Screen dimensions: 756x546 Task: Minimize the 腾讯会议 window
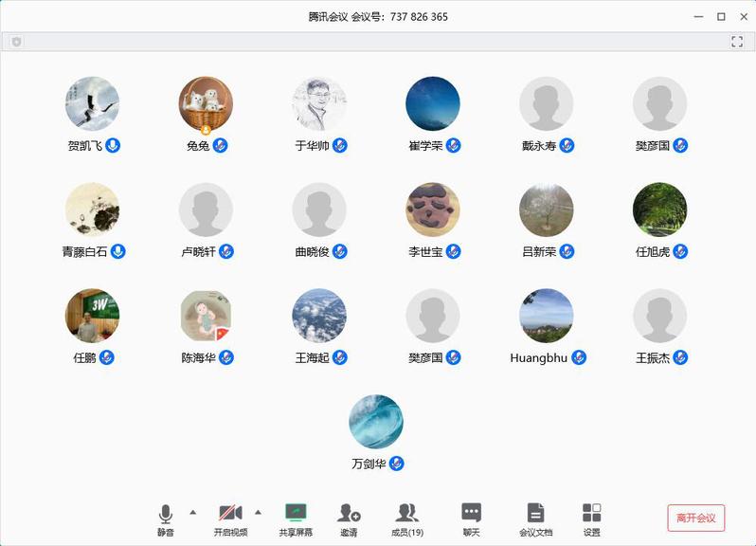[x=698, y=17]
